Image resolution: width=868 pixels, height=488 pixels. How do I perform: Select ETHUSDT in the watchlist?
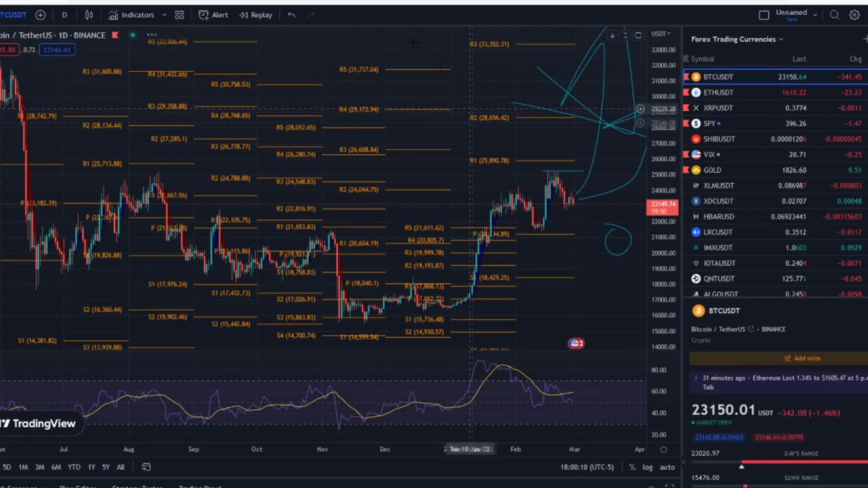(776, 93)
